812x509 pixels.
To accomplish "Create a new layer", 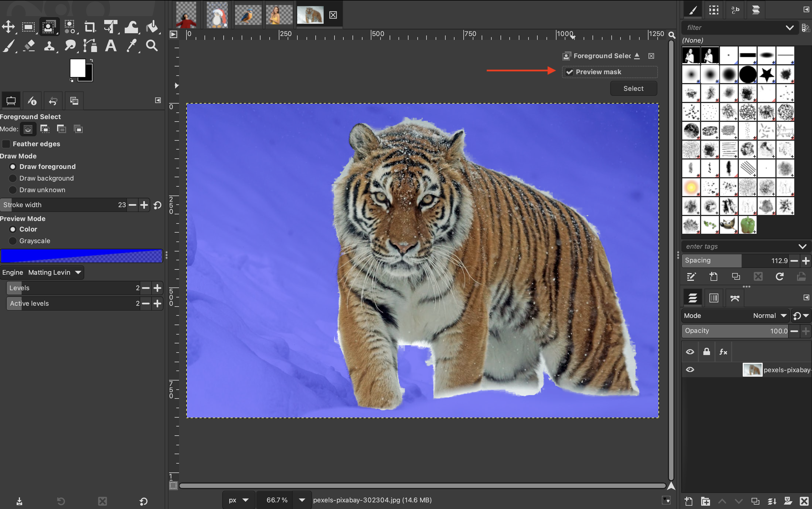I will (689, 501).
